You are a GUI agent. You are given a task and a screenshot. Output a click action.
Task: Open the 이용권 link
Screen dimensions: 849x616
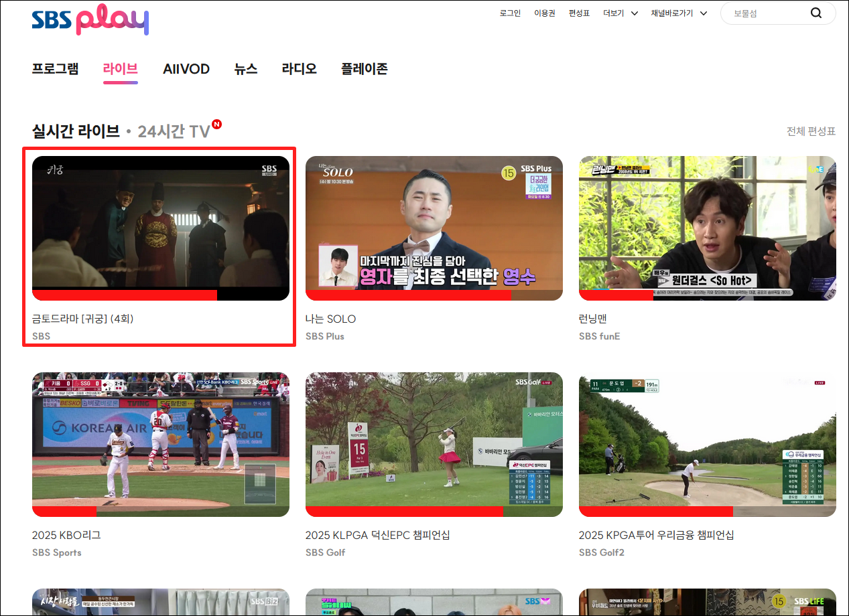[x=545, y=13]
